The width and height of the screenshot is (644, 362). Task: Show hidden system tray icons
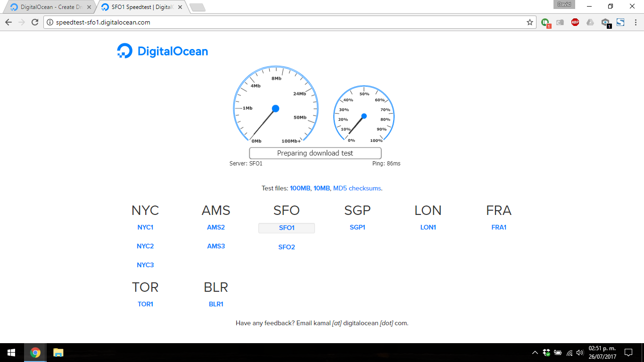[x=535, y=353]
